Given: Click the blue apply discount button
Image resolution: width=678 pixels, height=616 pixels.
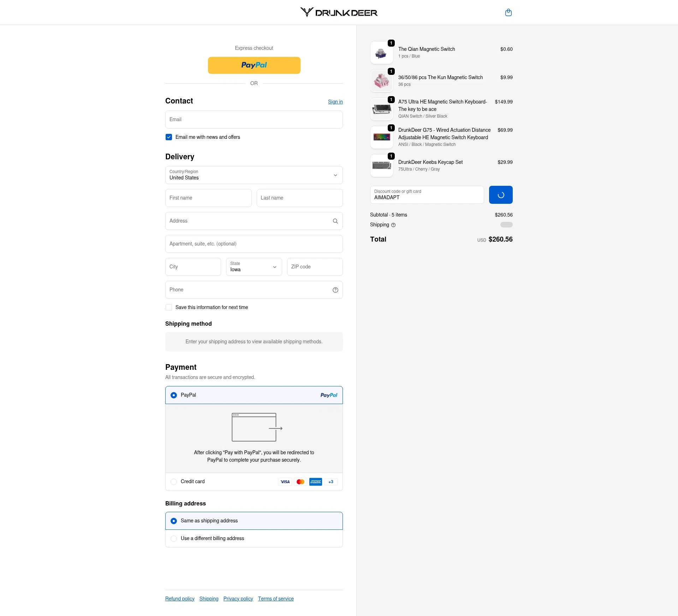Looking at the screenshot, I should [x=500, y=195].
